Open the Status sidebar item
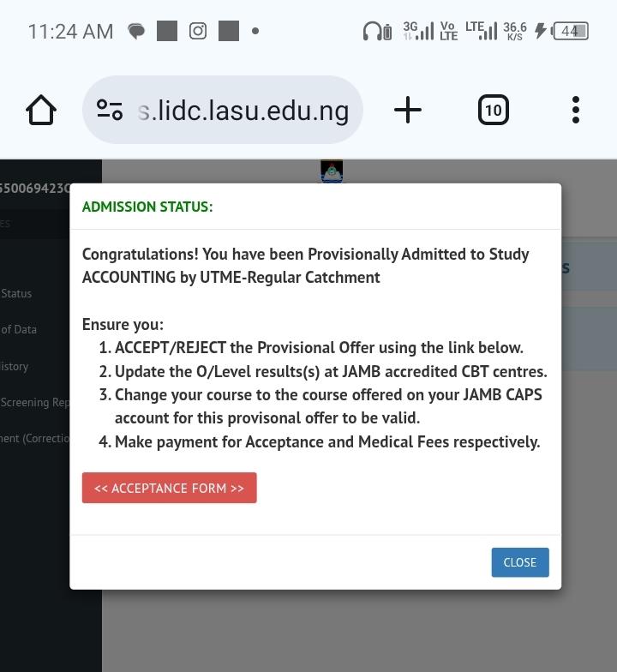617x672 pixels. click(x=17, y=293)
